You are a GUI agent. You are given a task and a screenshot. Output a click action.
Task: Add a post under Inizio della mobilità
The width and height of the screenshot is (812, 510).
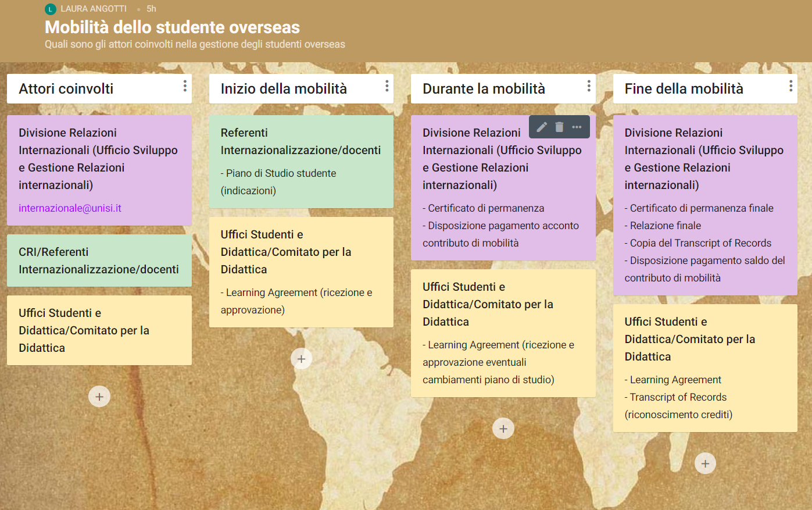click(x=301, y=359)
